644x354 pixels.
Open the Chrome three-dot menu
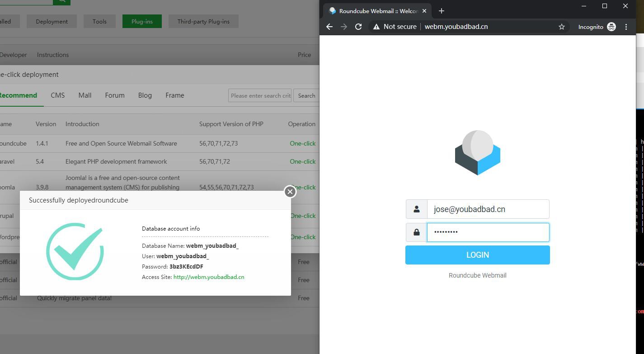[x=626, y=27]
